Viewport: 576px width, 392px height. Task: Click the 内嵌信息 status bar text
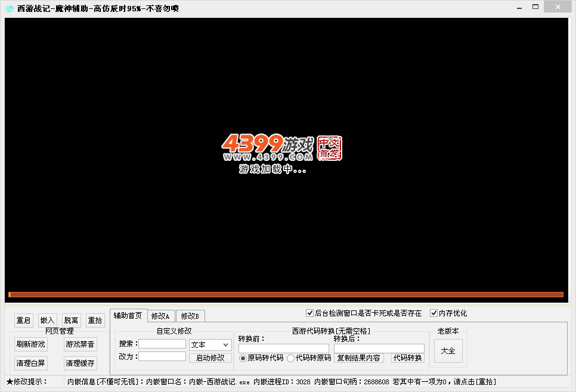pos(282,382)
